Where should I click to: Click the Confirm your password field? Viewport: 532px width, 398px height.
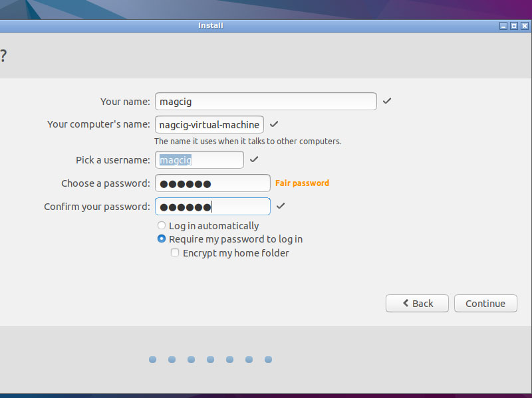coord(212,207)
